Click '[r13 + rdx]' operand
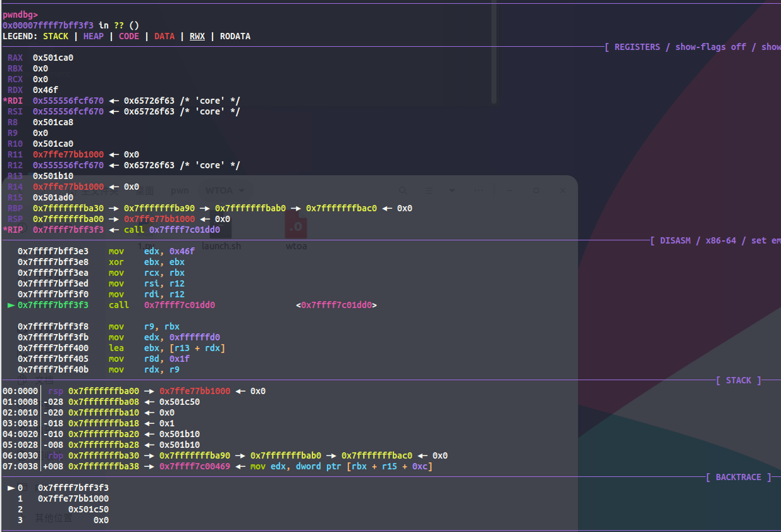This screenshot has height=532, width=781. 197,348
